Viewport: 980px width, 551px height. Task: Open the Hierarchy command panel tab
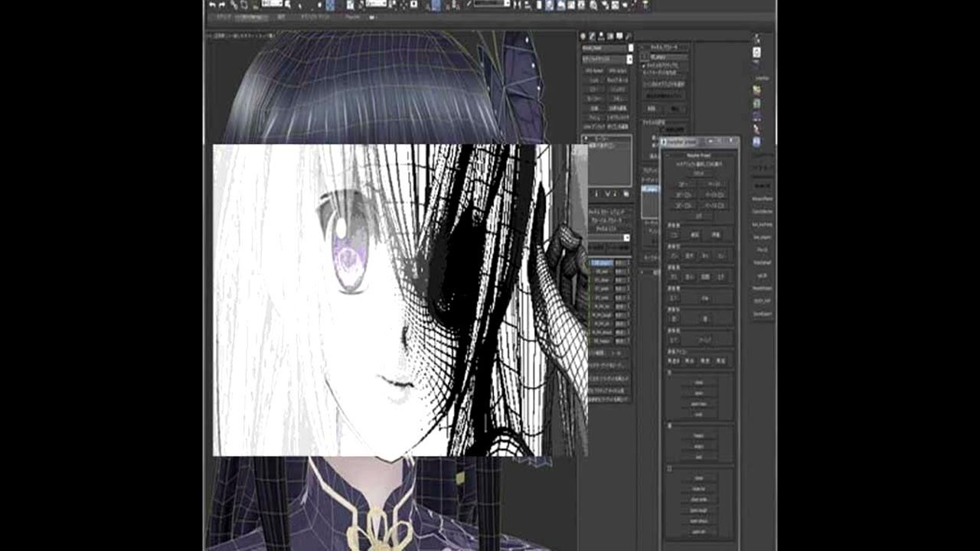[x=601, y=36]
